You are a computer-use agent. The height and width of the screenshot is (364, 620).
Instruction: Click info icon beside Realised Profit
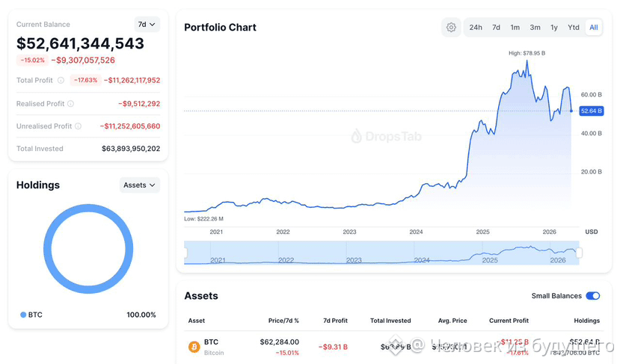click(x=70, y=104)
